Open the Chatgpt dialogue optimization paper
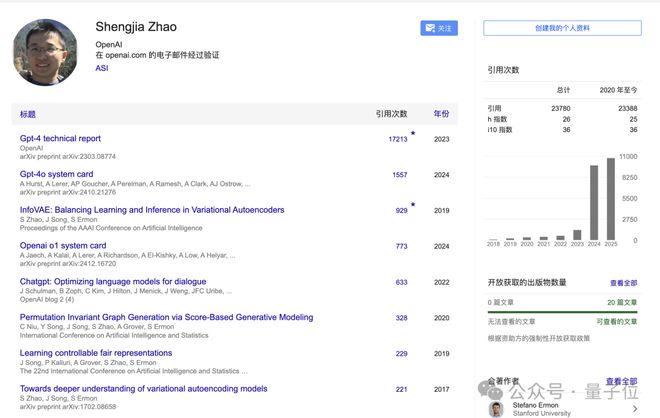This screenshot has width=660, height=418. pyautogui.click(x=113, y=281)
